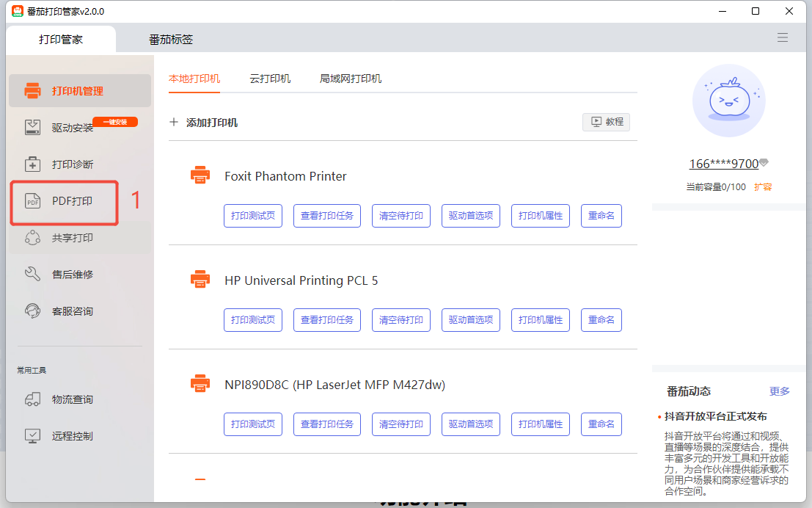The height and width of the screenshot is (508, 812).
Task: Click the plus icon beside 添加打印机
Action: (x=174, y=123)
